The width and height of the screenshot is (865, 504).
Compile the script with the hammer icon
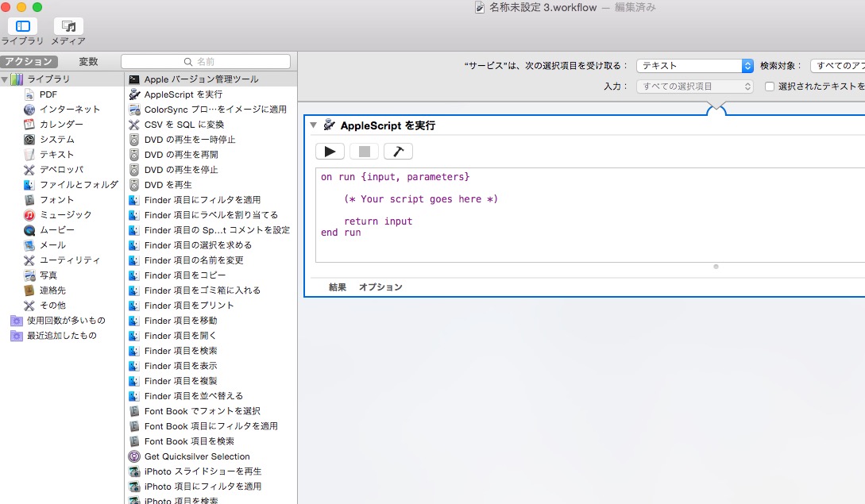[398, 151]
